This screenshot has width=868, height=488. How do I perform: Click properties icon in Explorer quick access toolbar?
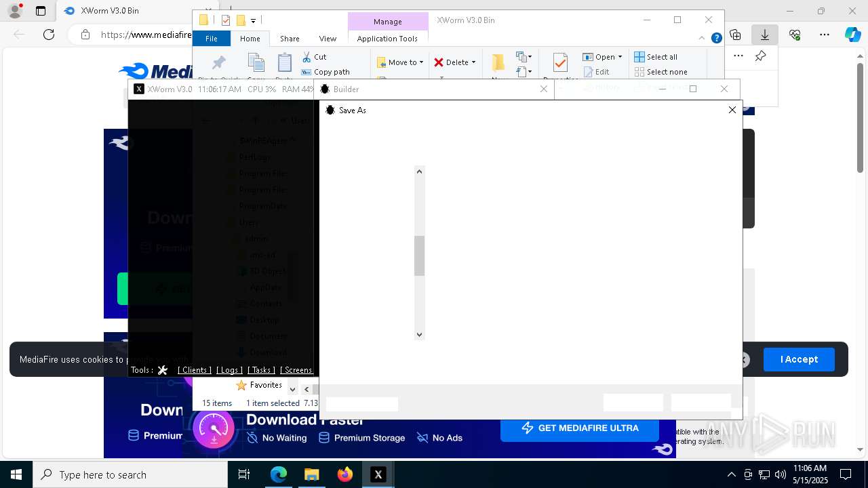pos(226,20)
